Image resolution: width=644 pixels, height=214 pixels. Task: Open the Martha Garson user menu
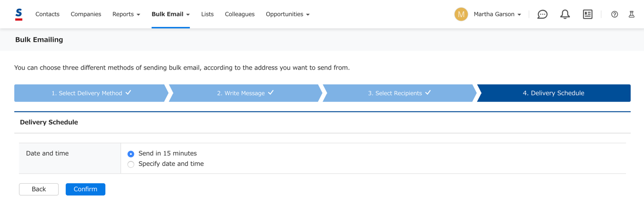click(497, 14)
